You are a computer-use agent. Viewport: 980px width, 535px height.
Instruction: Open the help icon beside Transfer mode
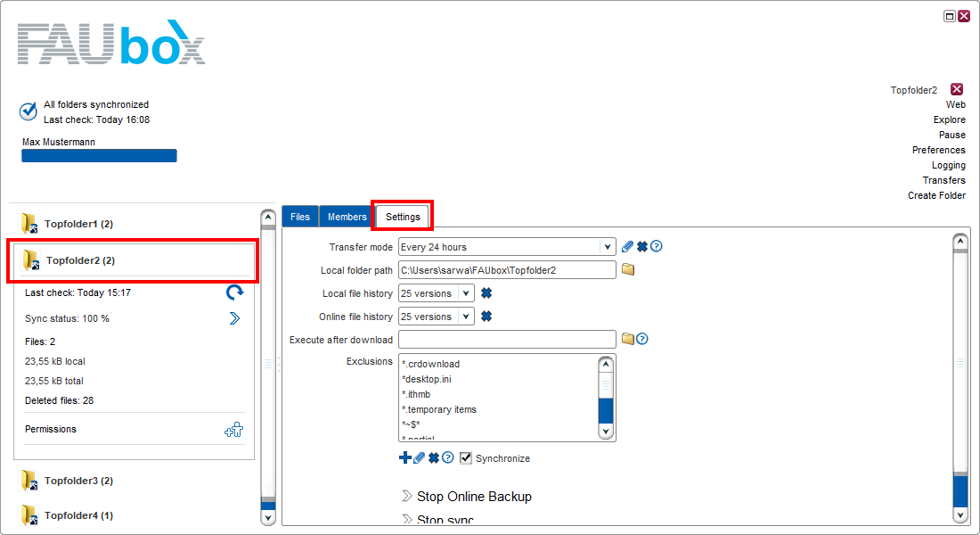pyautogui.click(x=657, y=246)
